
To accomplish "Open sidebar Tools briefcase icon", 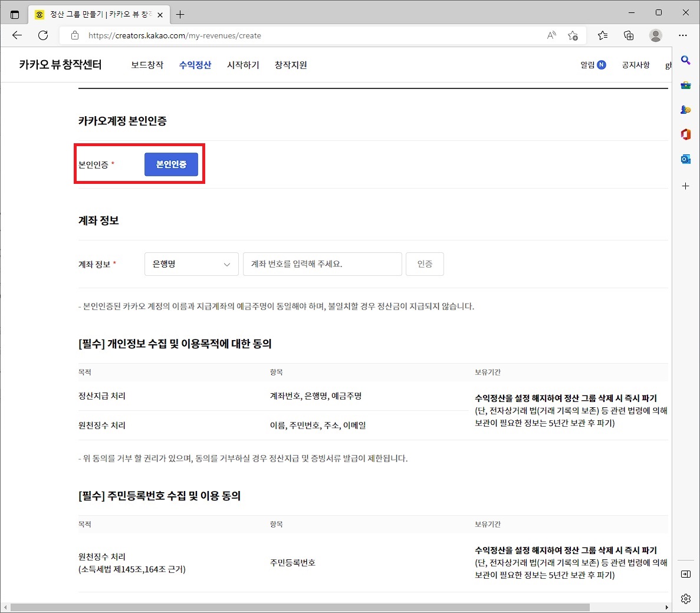I will click(x=686, y=85).
